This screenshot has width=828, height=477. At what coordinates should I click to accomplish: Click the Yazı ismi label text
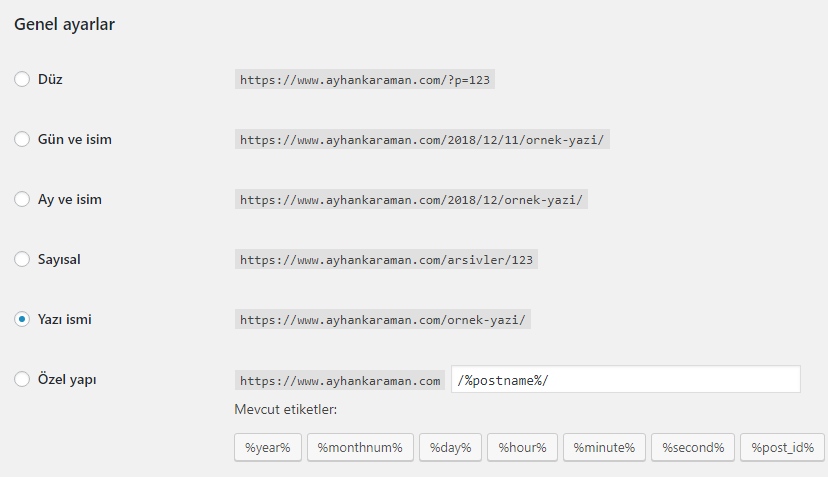coord(64,320)
